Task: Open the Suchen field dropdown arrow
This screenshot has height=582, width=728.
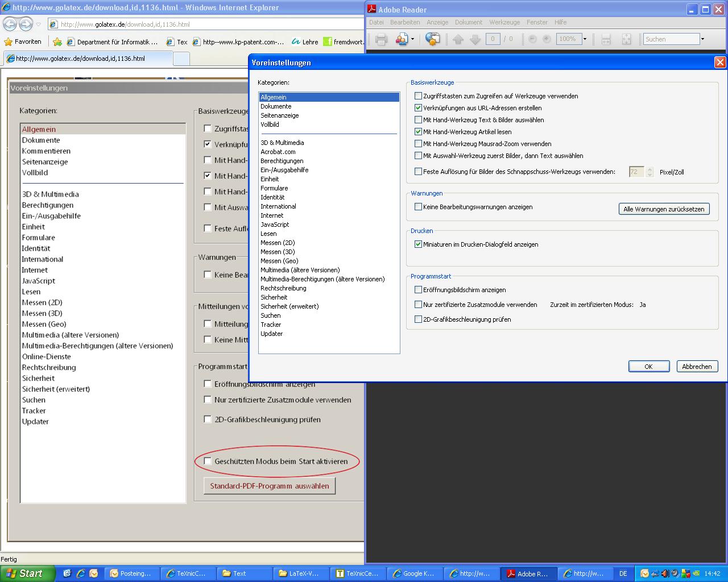Action: point(702,39)
